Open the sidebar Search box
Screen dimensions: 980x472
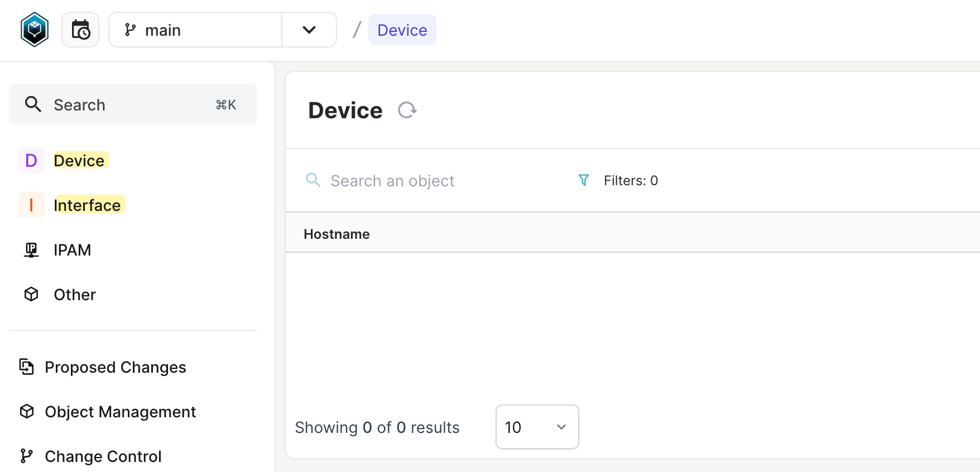133,104
